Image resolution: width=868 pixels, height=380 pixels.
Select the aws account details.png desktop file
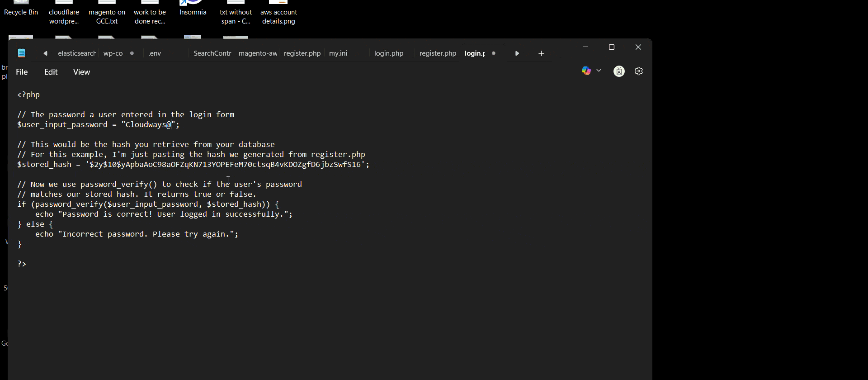(x=278, y=14)
